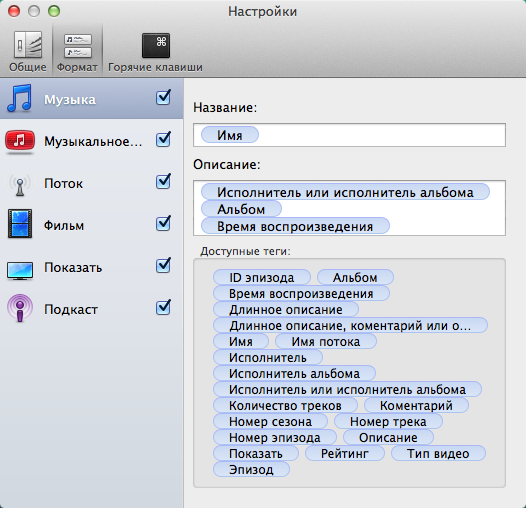Select the blue Музыка note icon
The height and width of the screenshot is (508, 526).
[19, 99]
